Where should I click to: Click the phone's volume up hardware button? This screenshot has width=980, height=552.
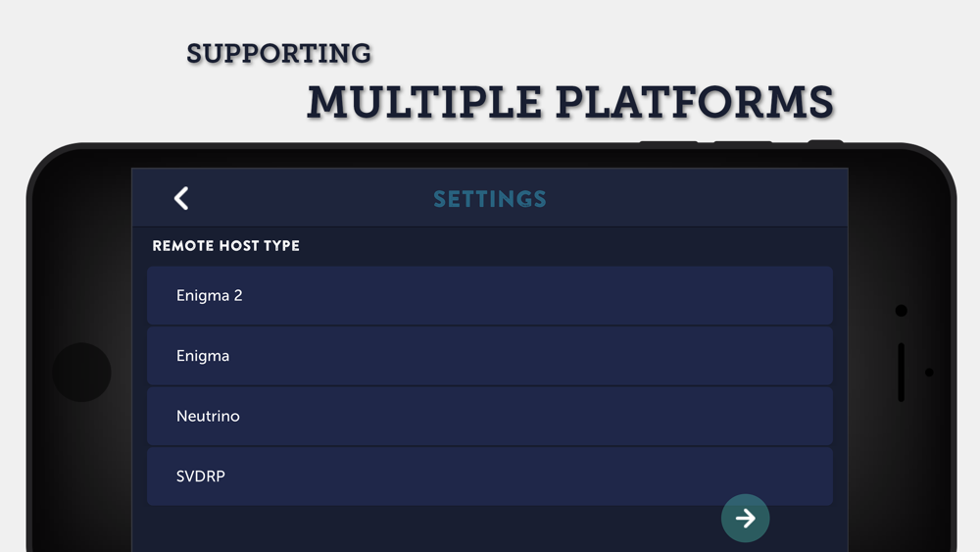pos(743,142)
